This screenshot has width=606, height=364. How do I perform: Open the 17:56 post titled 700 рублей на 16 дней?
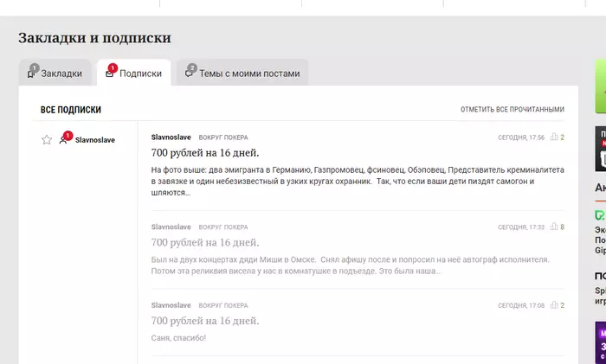[x=205, y=153]
